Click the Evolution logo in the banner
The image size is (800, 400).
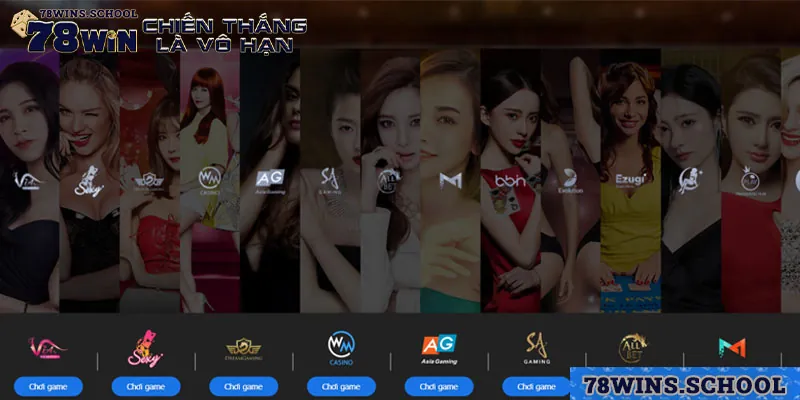(569, 180)
